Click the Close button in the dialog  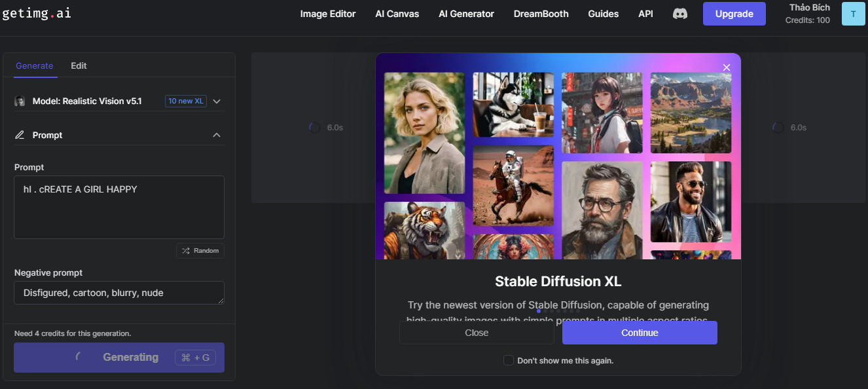point(477,333)
